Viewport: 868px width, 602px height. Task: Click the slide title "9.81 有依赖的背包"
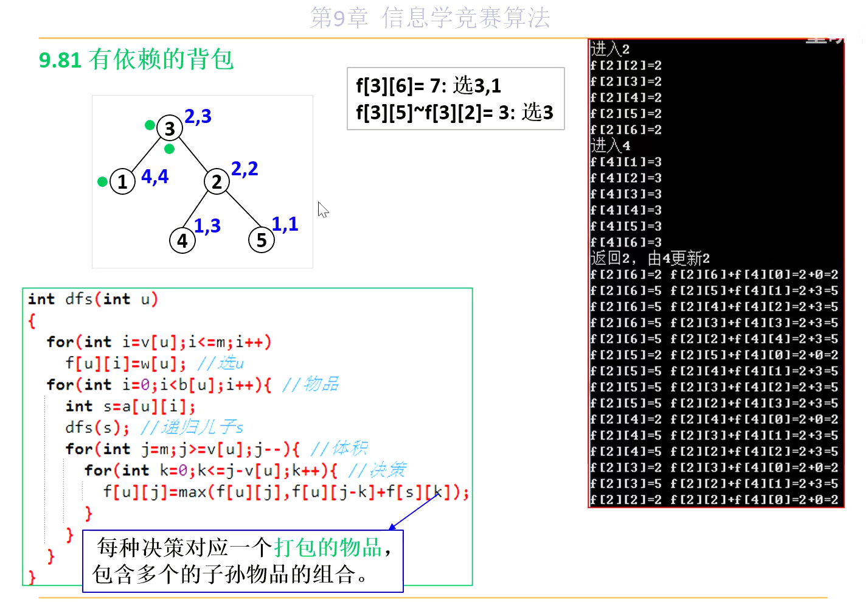click(136, 59)
